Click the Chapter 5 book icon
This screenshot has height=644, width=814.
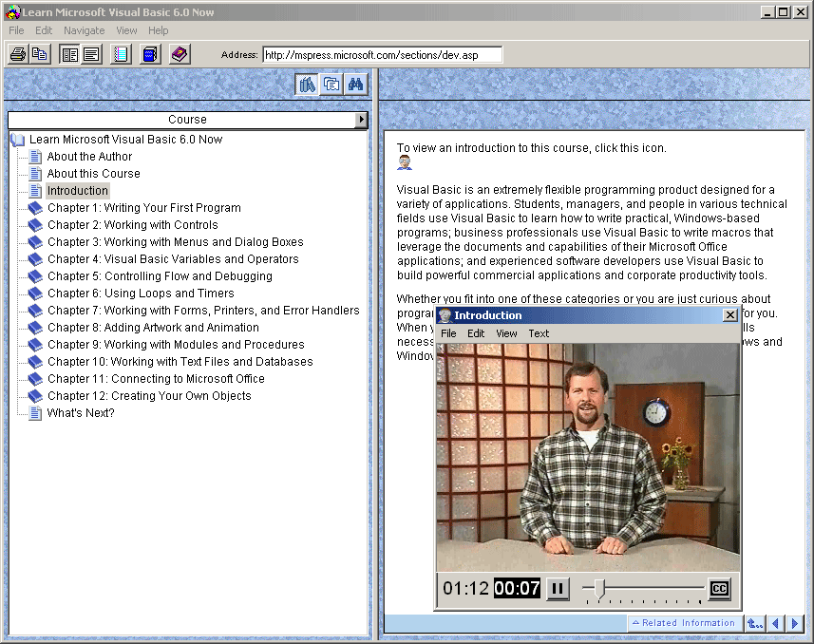click(35, 276)
